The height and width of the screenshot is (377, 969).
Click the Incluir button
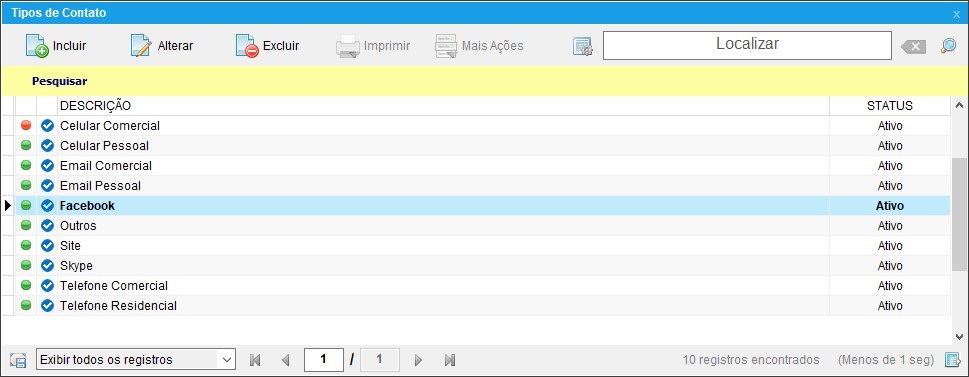click(x=56, y=46)
